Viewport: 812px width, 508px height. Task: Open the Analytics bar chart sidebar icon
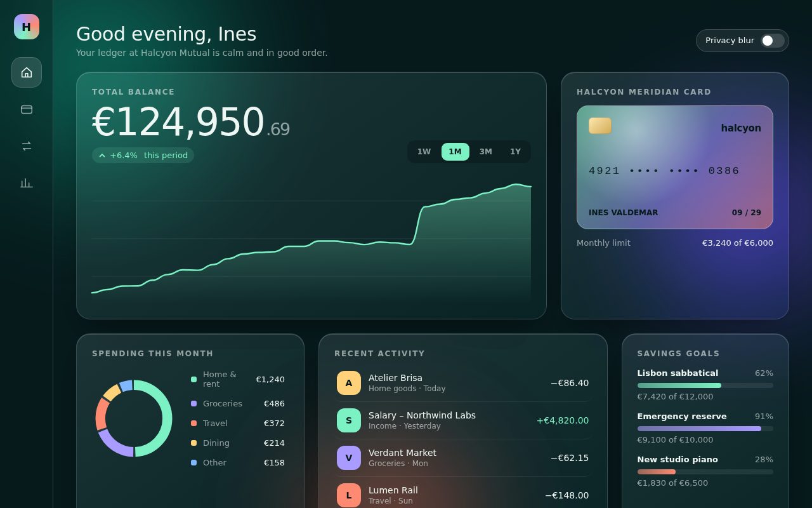pos(27,183)
